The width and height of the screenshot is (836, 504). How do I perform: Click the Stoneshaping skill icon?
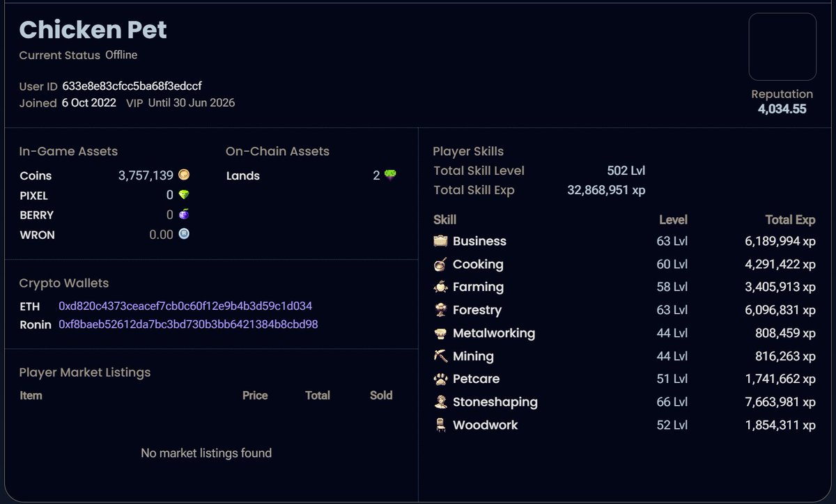(440, 402)
